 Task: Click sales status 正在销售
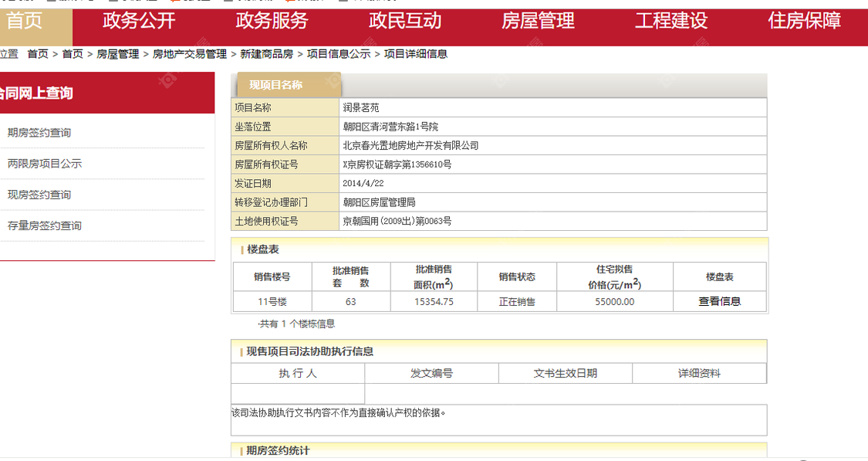point(517,302)
